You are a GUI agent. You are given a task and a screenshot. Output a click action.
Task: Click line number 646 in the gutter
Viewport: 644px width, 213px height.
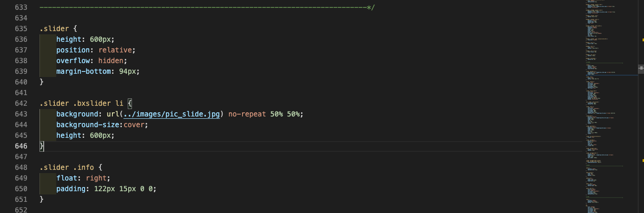tap(21, 146)
